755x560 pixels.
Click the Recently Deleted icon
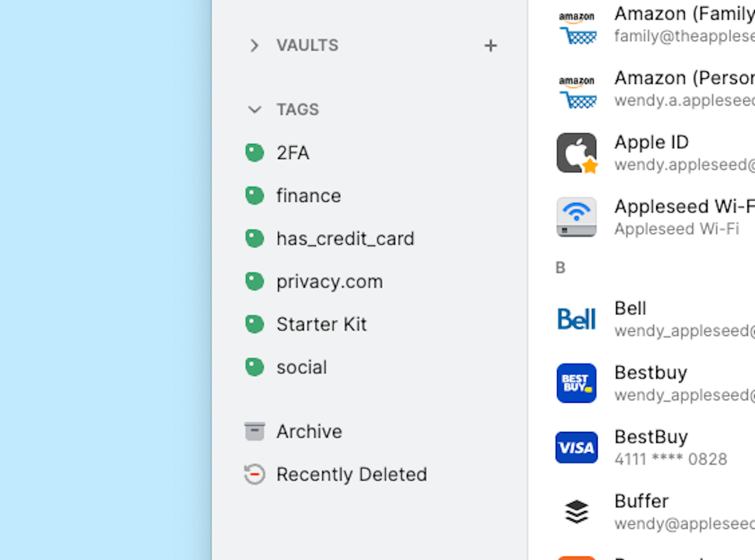click(254, 474)
